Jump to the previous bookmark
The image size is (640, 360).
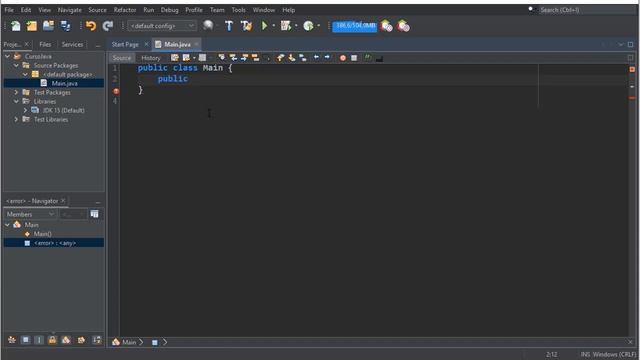(280, 58)
